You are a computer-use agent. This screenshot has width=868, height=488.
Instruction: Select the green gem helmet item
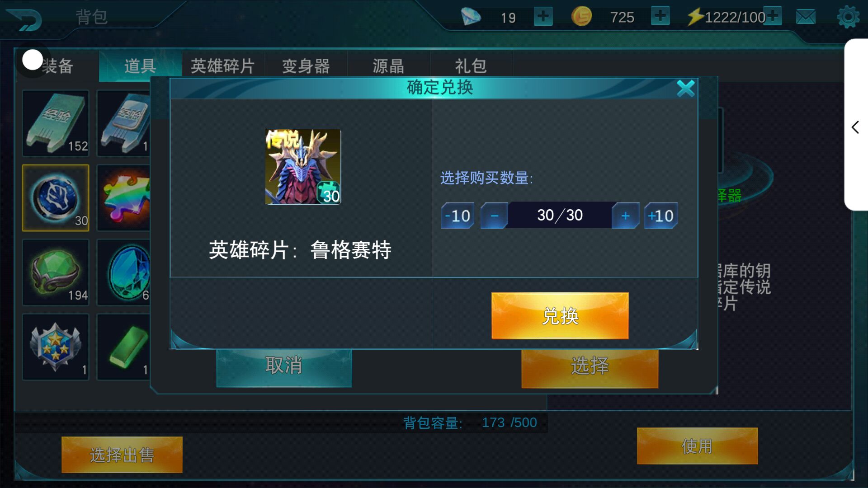click(x=56, y=272)
